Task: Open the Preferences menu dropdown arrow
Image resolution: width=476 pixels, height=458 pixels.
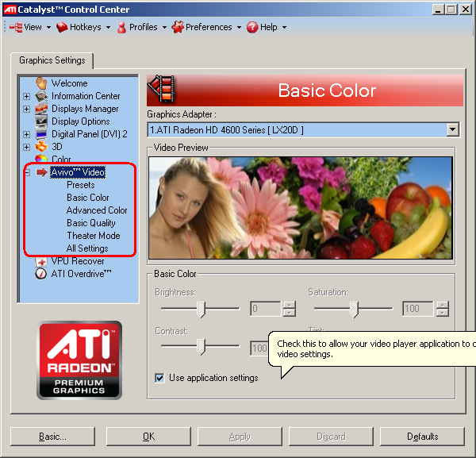Action: point(239,27)
